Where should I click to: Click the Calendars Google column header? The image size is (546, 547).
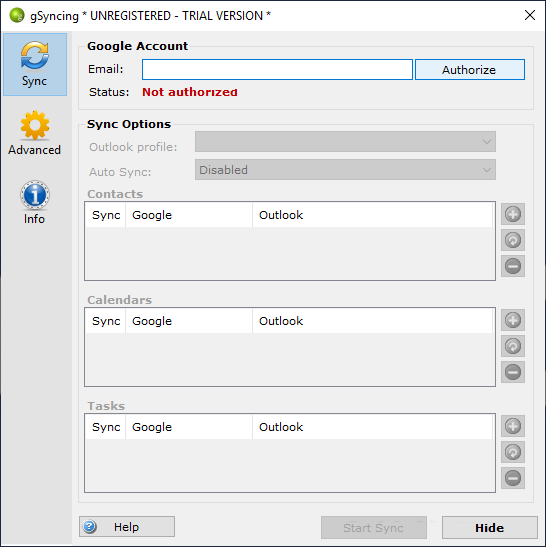coord(189,321)
